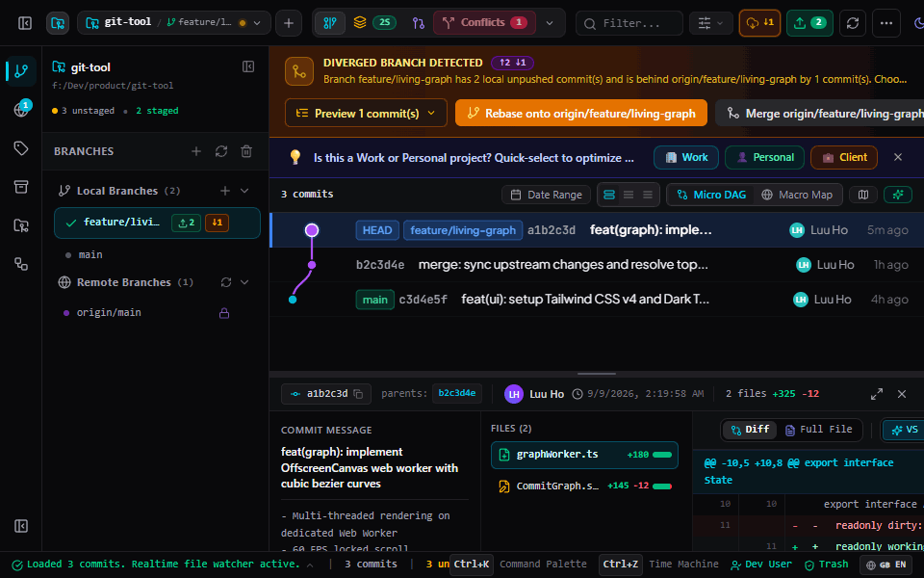Viewport: 924px width, 578px height.
Task: Expand the commit details panel to fullscreen
Action: pyautogui.click(x=877, y=394)
